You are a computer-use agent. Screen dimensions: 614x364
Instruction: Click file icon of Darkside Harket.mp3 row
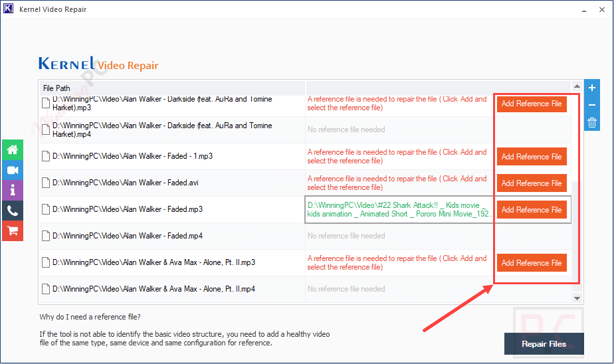click(x=46, y=104)
